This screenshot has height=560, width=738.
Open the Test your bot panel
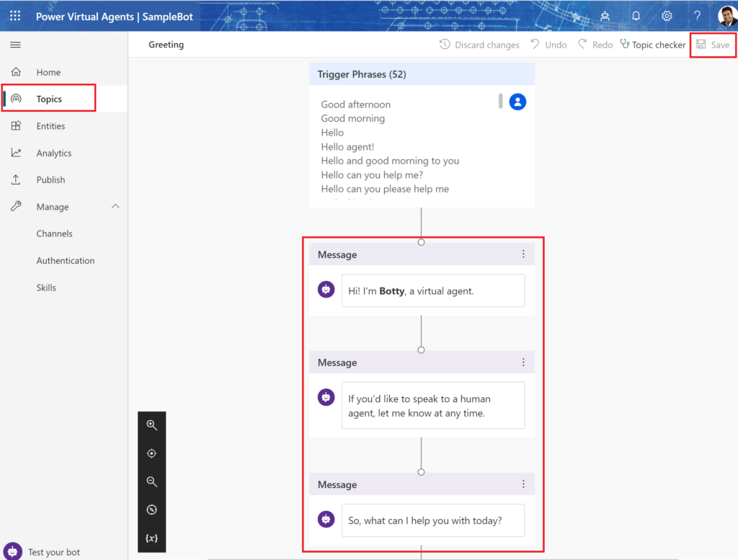[43, 551]
